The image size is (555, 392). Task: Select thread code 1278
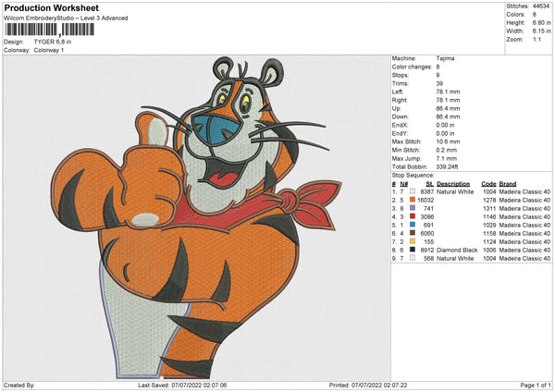(489, 200)
